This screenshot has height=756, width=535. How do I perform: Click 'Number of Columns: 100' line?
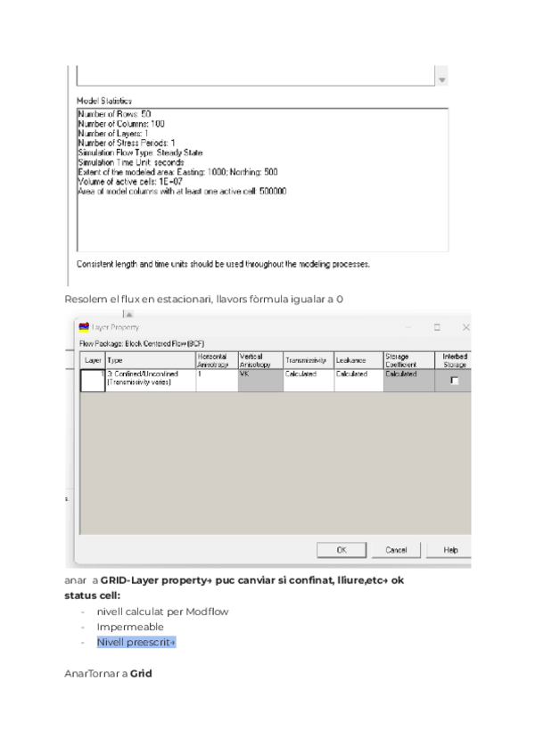[x=121, y=124]
